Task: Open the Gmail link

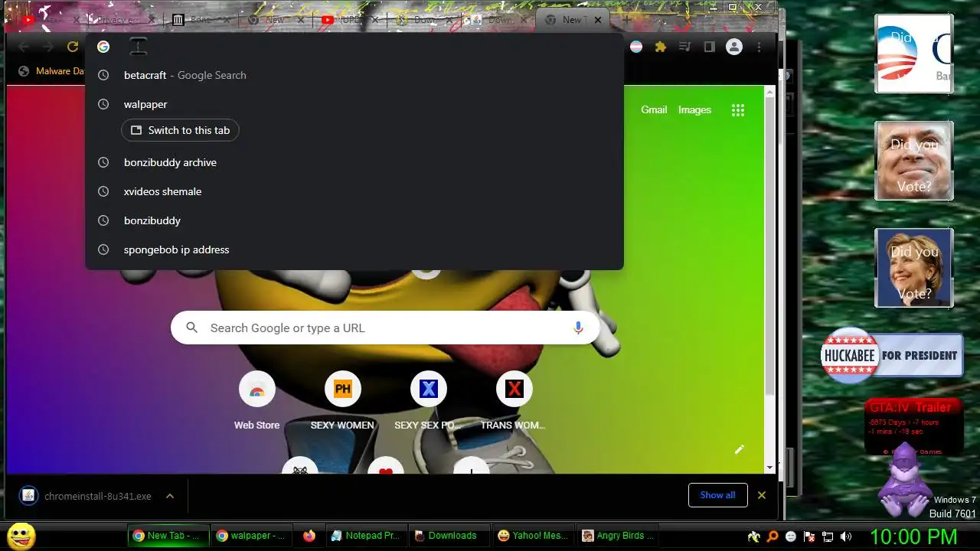Action: pyautogui.click(x=654, y=109)
